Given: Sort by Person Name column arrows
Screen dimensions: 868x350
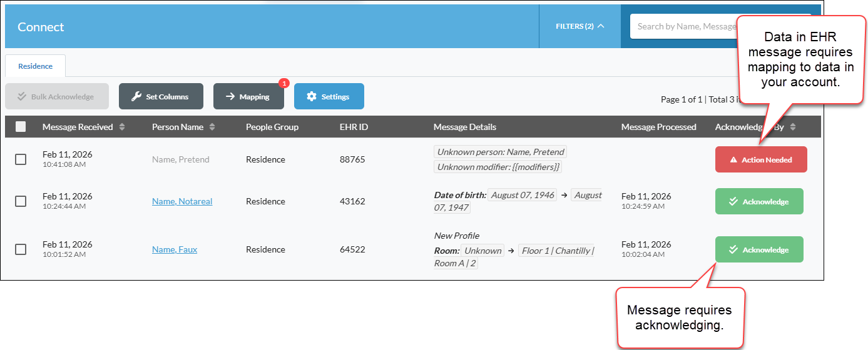Looking at the screenshot, I should 212,127.
